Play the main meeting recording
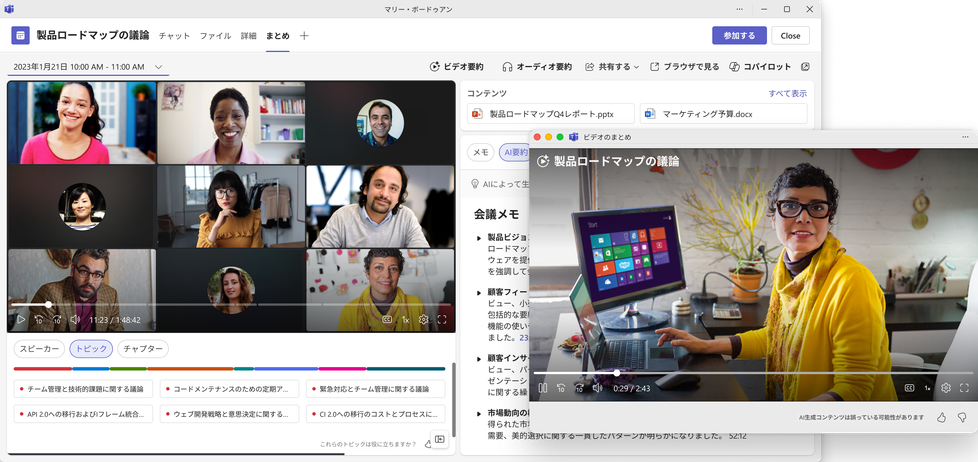 21,320
